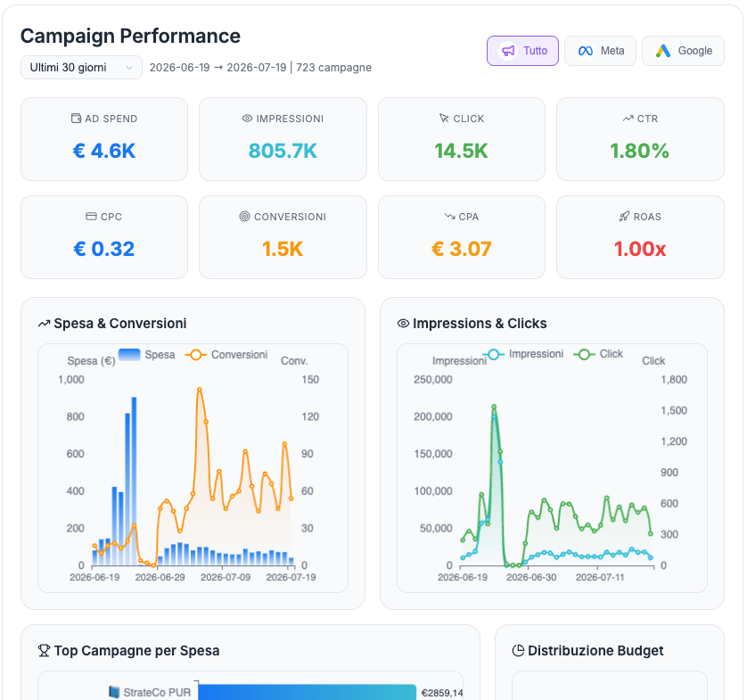The width and height of the screenshot is (747, 700).
Task: Click the IMPRESSIONI value 805.7K
Action: 283,151
